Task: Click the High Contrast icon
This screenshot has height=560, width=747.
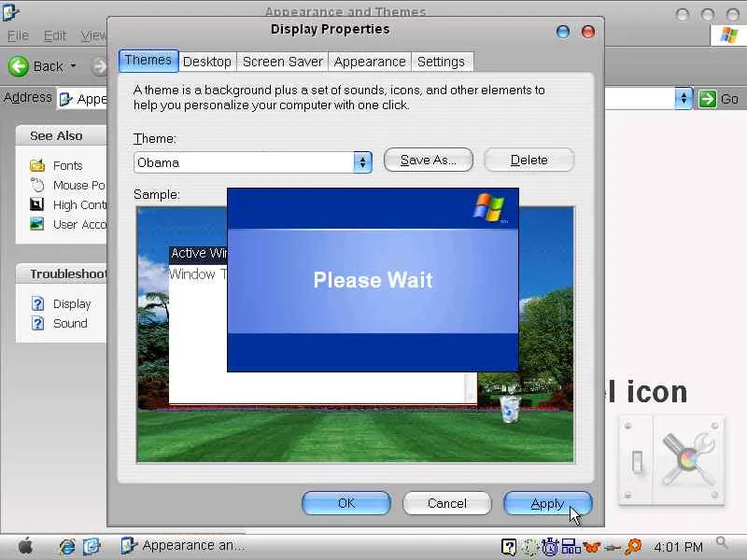Action: 37,204
